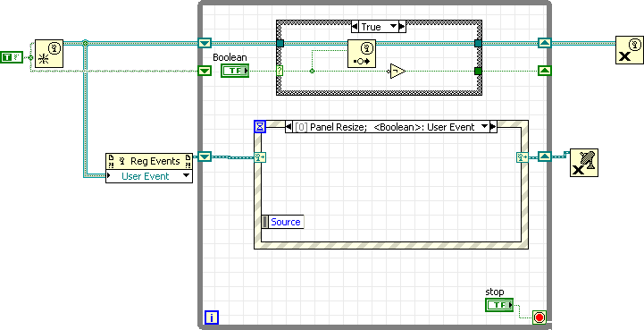Click the loop conditional stop terminal

click(539, 317)
